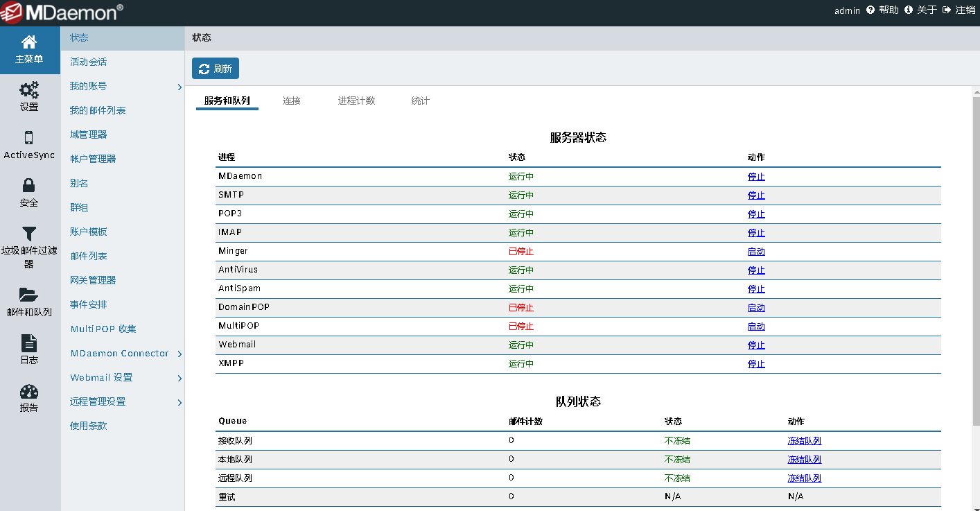The image size is (980, 511).
Task: Start the Minger service via 启动
Action: 756,252
